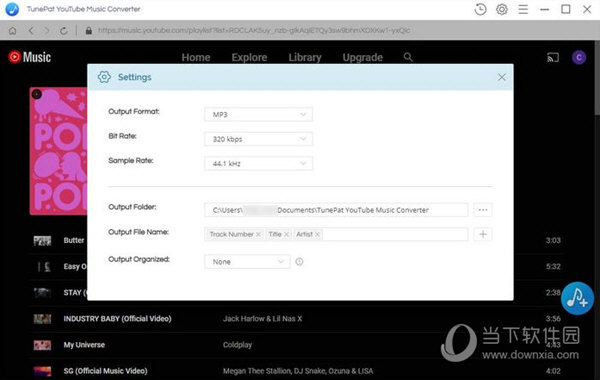Image resolution: width=600 pixels, height=380 pixels.
Task: Click the YouTube Music logo
Action: 30,57
